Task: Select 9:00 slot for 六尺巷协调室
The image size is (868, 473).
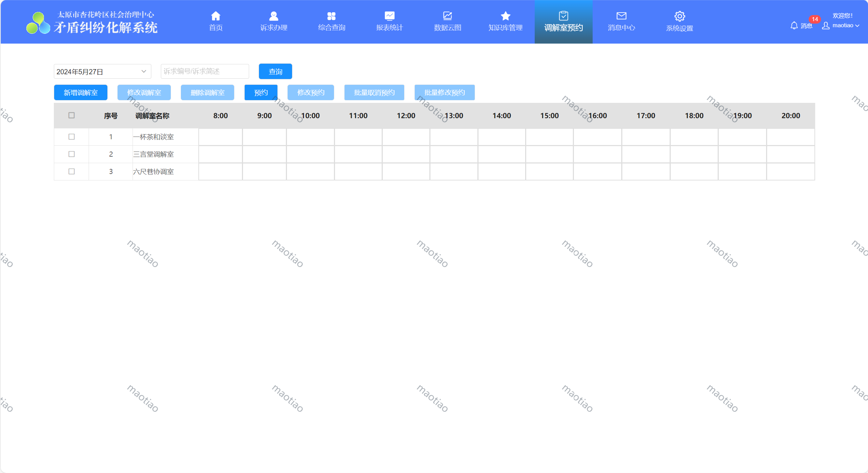Action: pos(264,172)
